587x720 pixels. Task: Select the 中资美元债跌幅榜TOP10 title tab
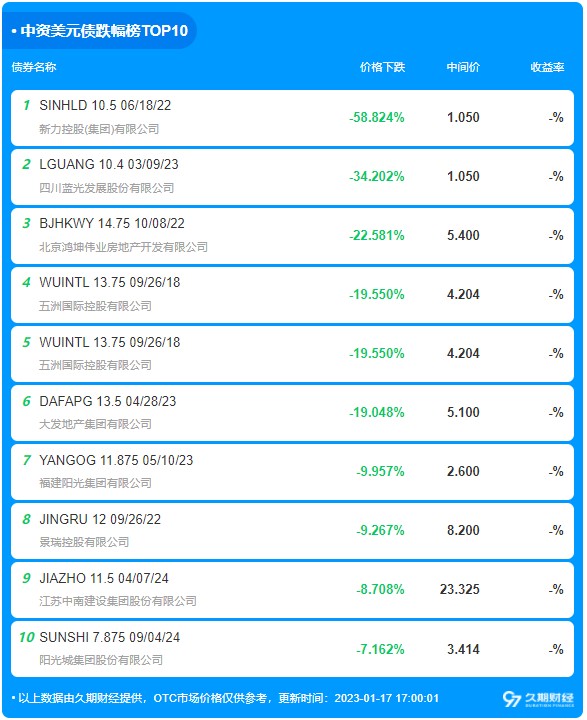(100, 30)
